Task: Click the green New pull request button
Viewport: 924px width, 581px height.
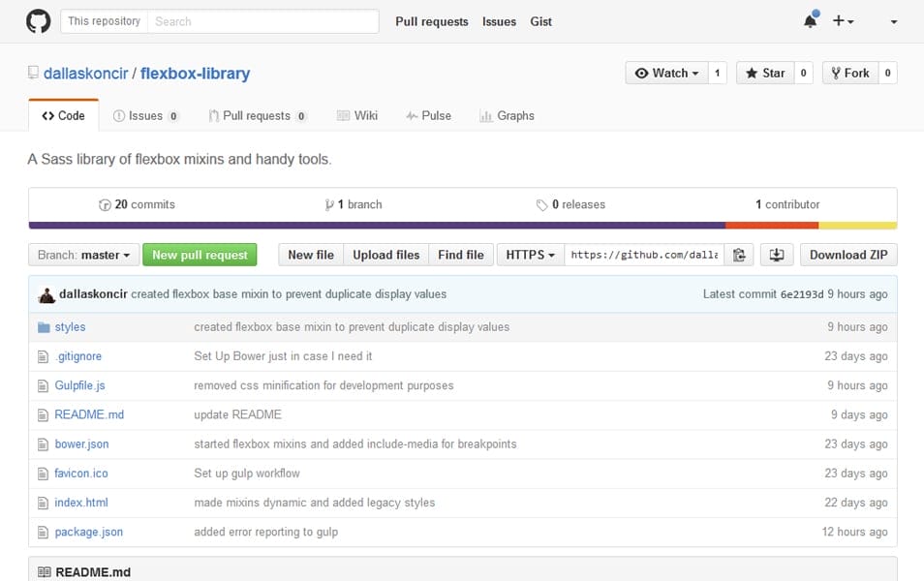Action: (200, 255)
